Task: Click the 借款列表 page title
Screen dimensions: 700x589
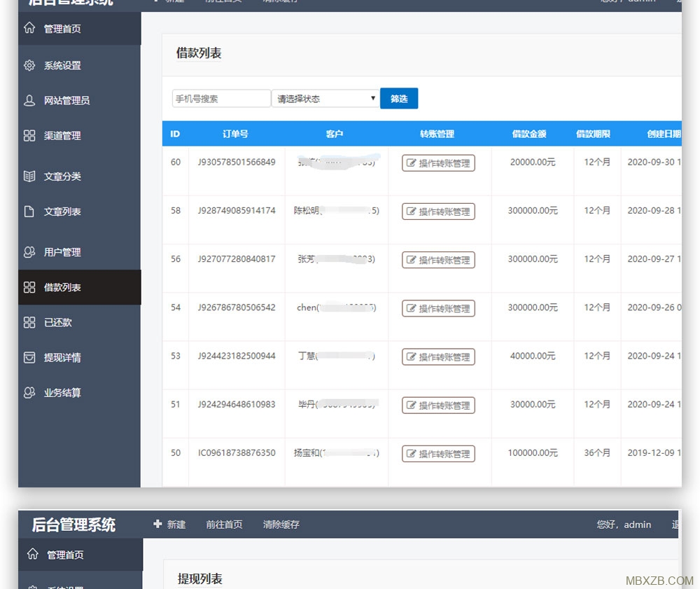Action: pos(199,53)
